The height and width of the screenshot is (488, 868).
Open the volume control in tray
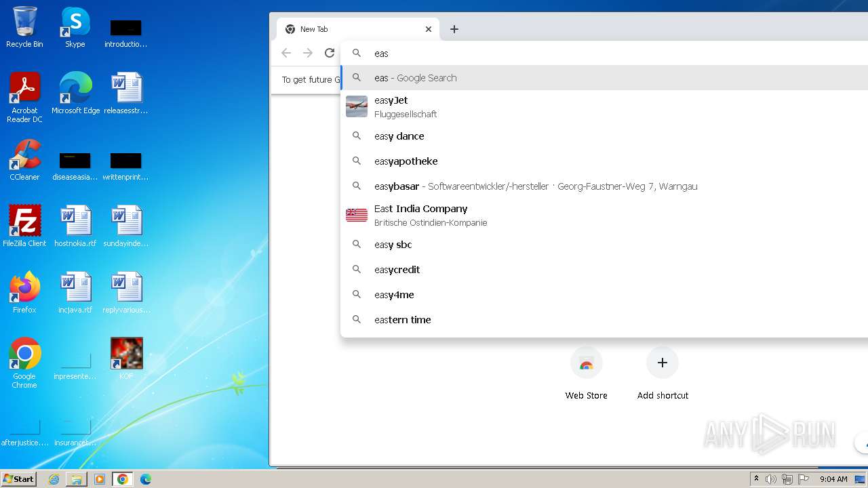[771, 479]
